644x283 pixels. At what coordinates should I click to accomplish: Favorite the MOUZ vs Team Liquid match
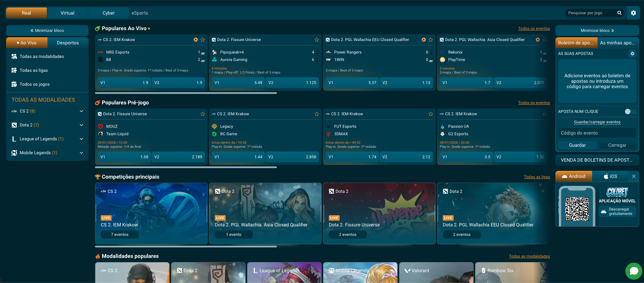203,114
